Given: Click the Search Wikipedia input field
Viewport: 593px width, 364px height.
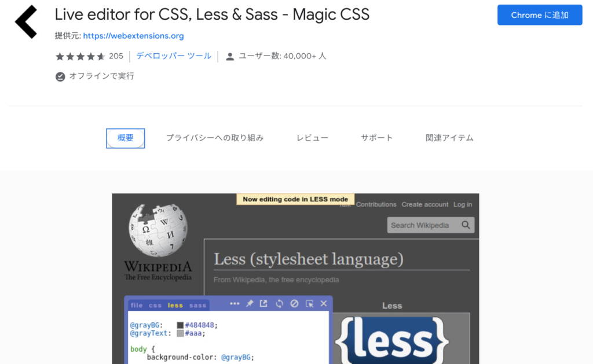Looking at the screenshot, I should point(423,225).
